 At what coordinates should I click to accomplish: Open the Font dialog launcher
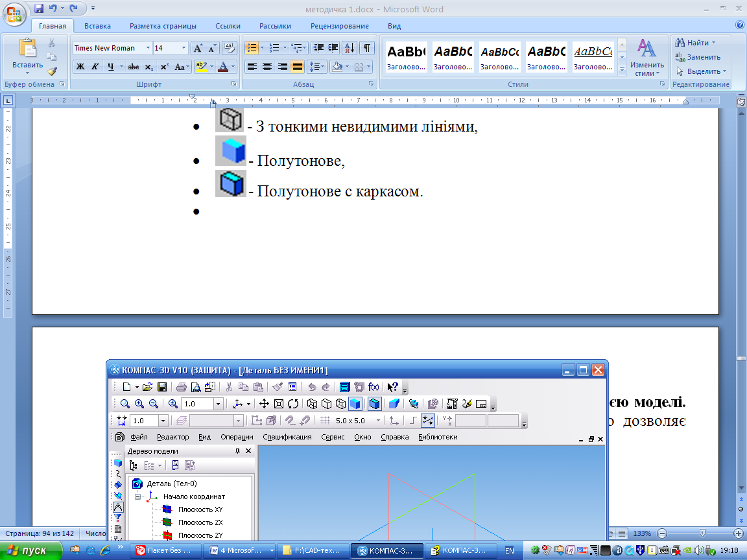click(234, 84)
